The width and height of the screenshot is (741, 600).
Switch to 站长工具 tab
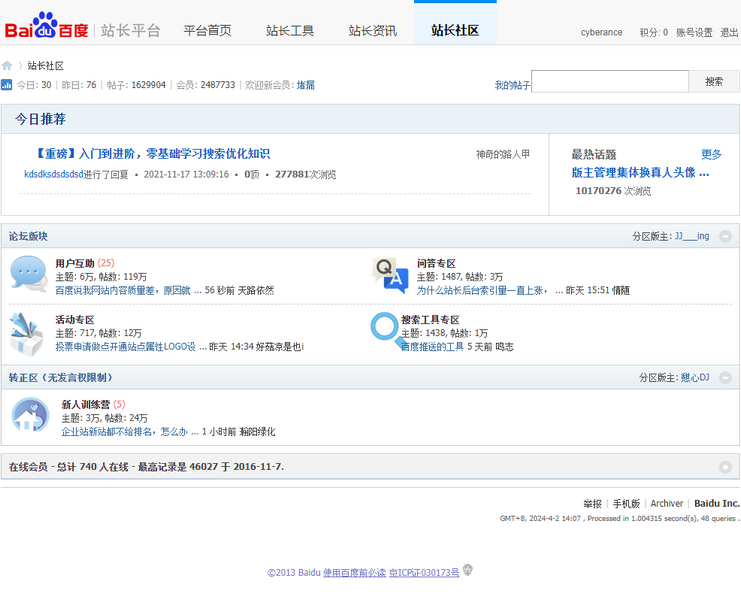click(290, 31)
